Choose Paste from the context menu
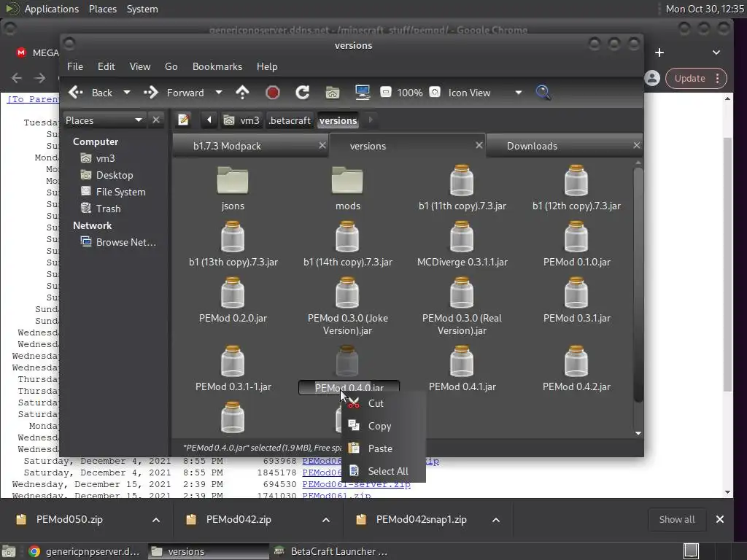 384,448
